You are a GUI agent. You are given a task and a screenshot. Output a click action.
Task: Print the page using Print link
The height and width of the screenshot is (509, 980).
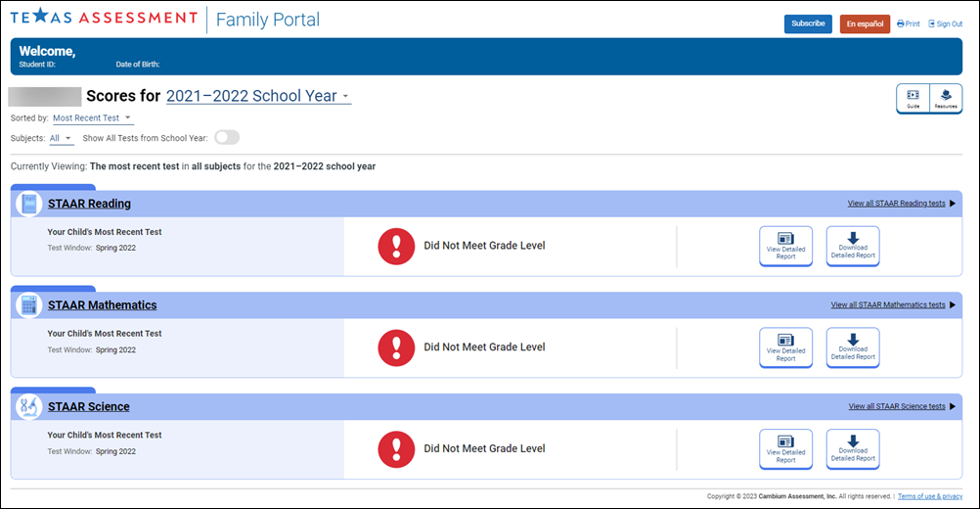[x=909, y=23]
